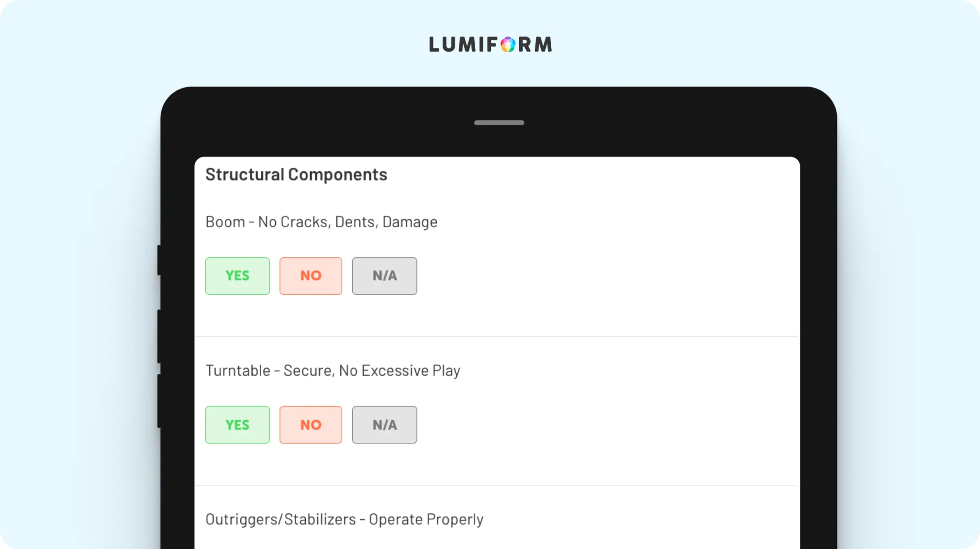The height and width of the screenshot is (549, 980).
Task: Click the Turntable - Secure, No Excessive Play text
Action: point(333,371)
